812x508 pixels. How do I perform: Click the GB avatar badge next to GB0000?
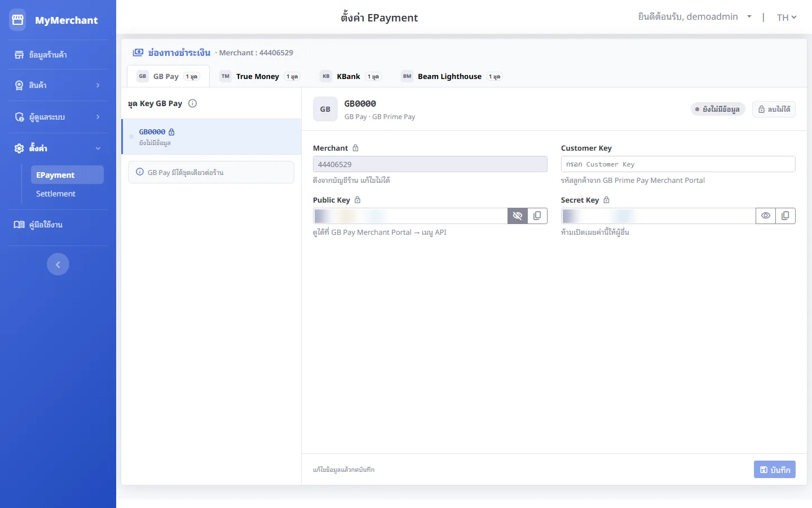[325, 109]
